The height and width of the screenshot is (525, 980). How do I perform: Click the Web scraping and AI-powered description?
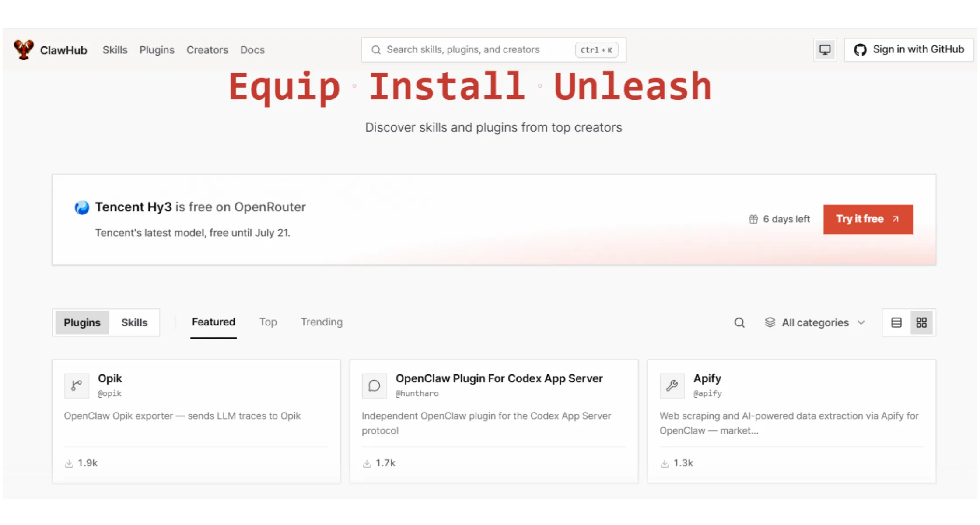coord(789,423)
